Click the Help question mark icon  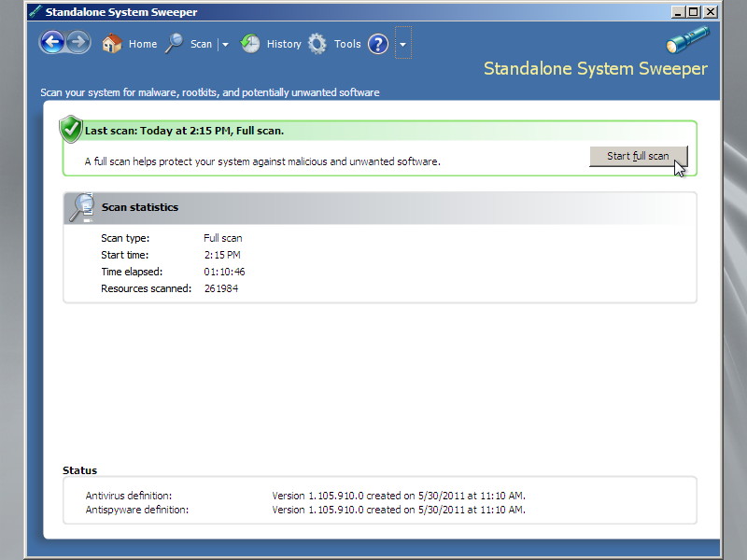click(x=377, y=44)
